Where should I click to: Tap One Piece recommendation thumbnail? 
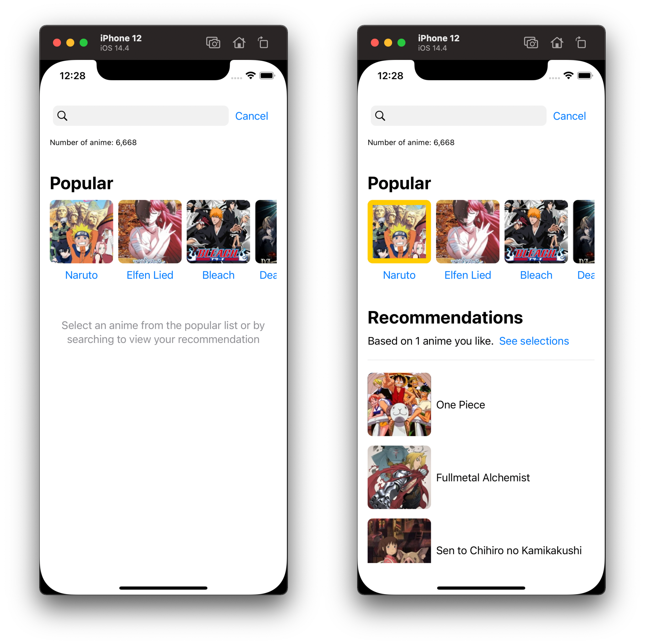pyautogui.click(x=399, y=405)
